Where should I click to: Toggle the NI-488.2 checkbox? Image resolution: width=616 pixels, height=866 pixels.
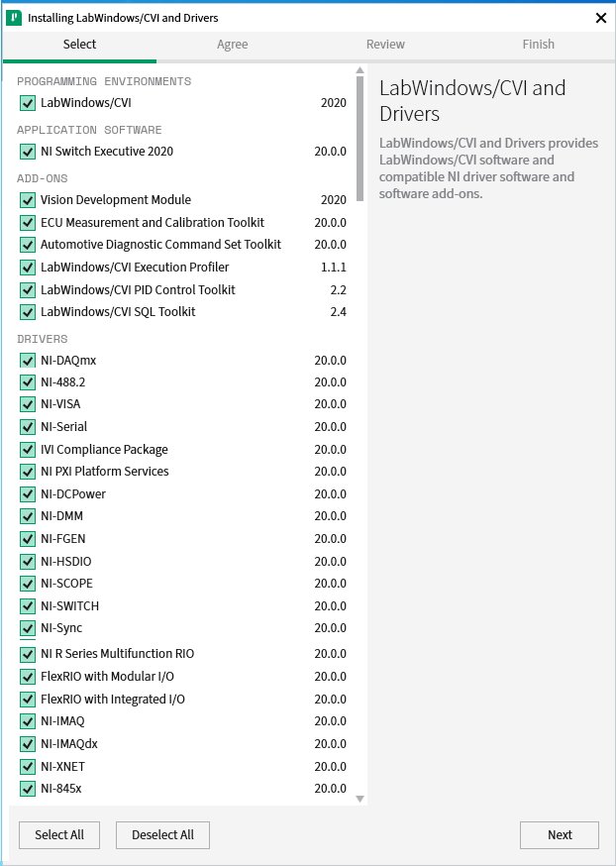tap(27, 382)
